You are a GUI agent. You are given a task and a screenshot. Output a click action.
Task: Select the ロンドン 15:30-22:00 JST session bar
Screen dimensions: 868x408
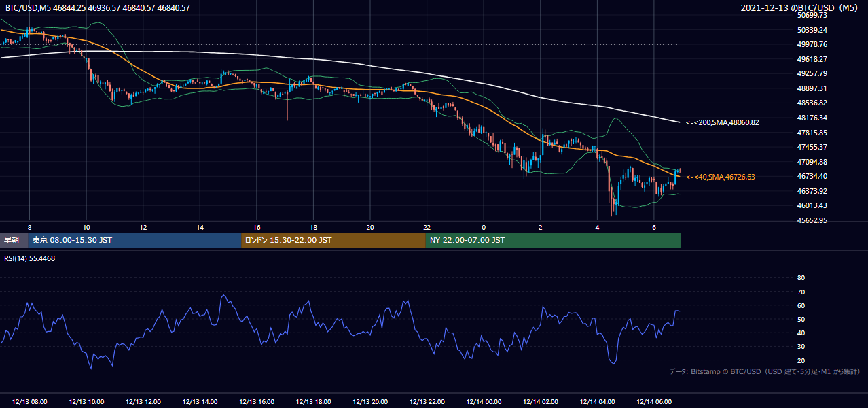pos(333,240)
